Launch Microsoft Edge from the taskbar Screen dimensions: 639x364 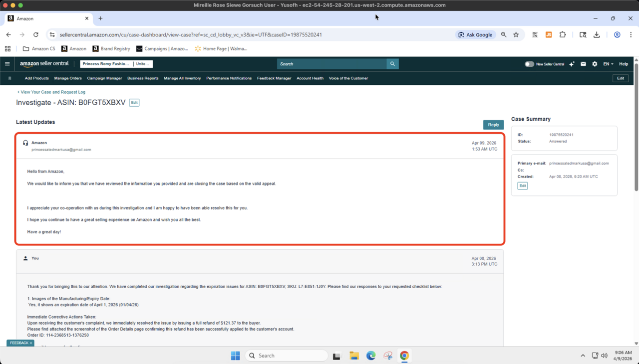point(371,356)
